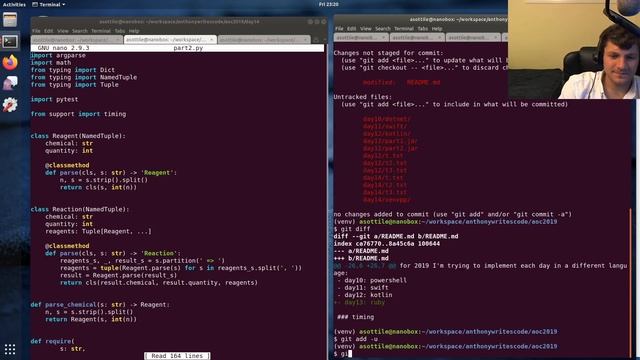Open the chat bubble app in the dock
The height and width of the screenshot is (360, 640).
(x=10, y=83)
